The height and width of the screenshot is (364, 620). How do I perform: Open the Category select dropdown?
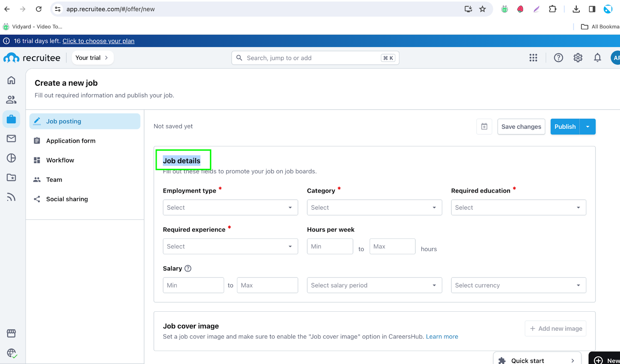(374, 208)
